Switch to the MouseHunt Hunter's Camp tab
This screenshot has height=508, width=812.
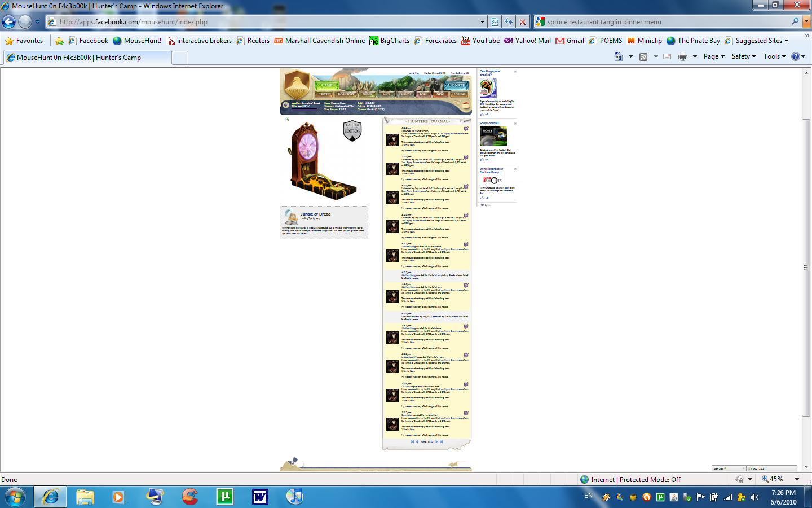(87, 57)
